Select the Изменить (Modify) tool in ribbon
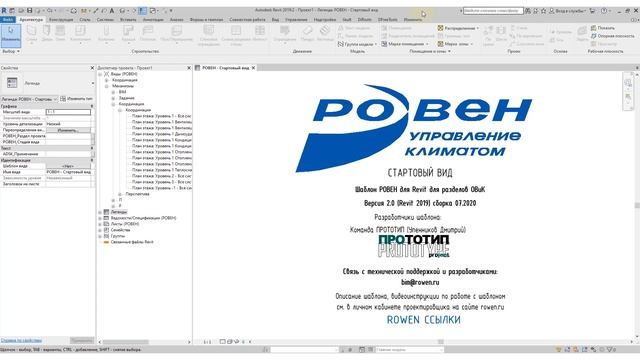The height and width of the screenshot is (360, 640). [x=11, y=35]
